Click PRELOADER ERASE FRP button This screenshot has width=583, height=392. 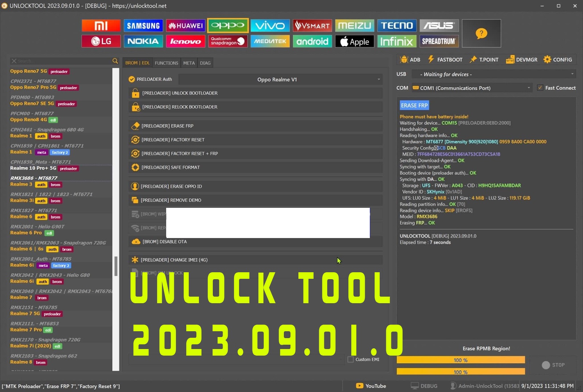pyautogui.click(x=255, y=126)
